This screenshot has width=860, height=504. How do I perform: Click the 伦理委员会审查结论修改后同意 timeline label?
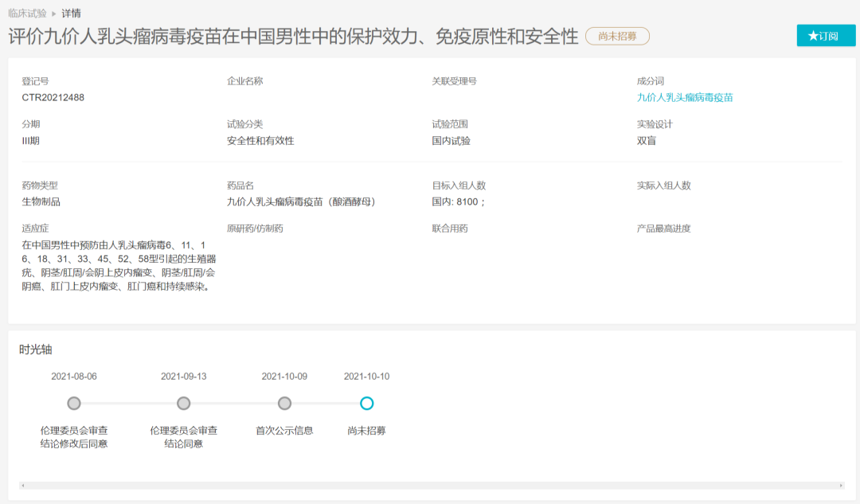coord(74,437)
